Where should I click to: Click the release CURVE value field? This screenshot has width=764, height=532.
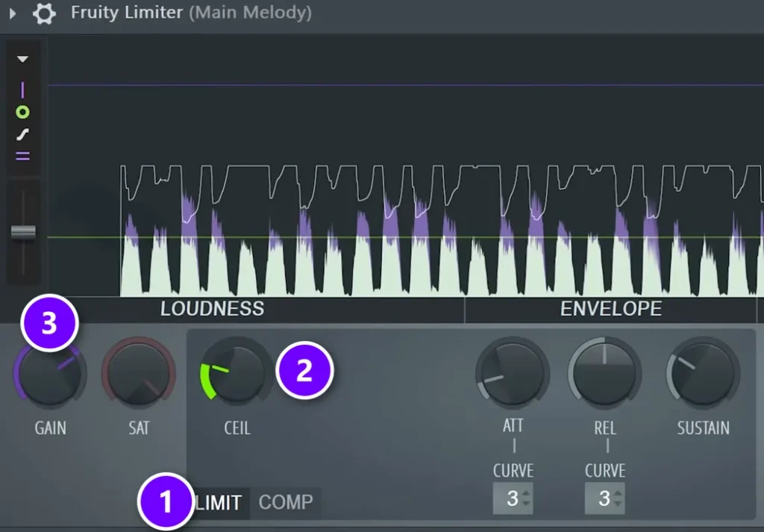(604, 498)
